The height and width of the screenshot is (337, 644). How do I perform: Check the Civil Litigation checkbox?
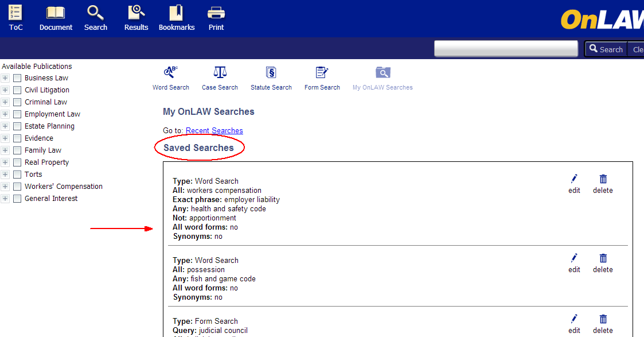17,90
